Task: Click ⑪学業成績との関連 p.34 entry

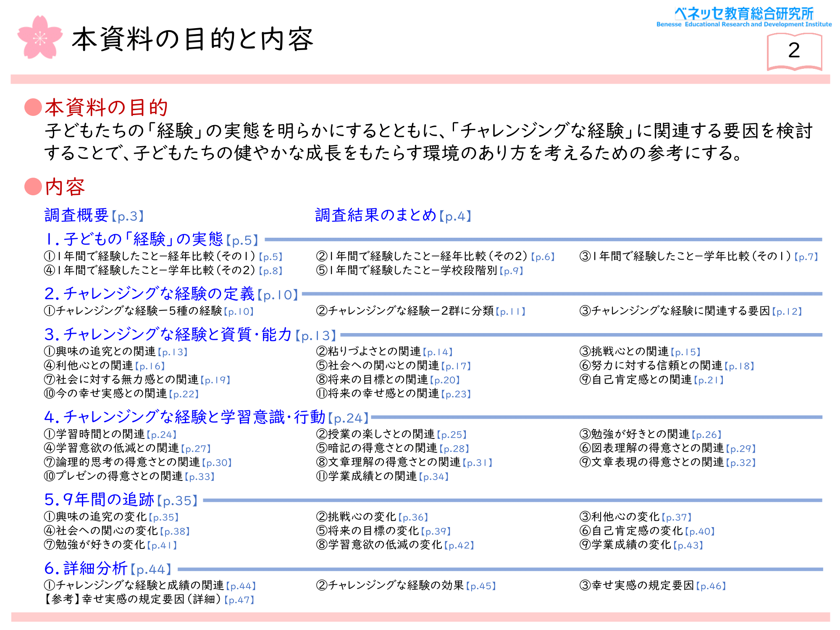Action: point(382,476)
